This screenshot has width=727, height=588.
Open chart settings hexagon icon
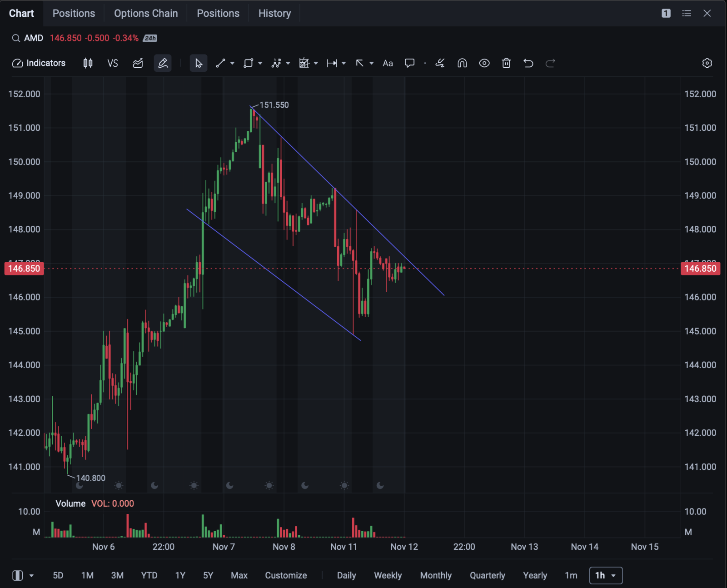click(707, 63)
